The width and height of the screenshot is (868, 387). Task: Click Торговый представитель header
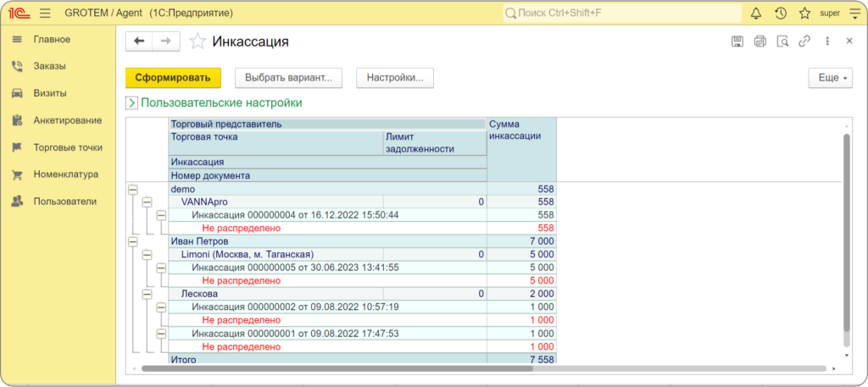pos(328,124)
